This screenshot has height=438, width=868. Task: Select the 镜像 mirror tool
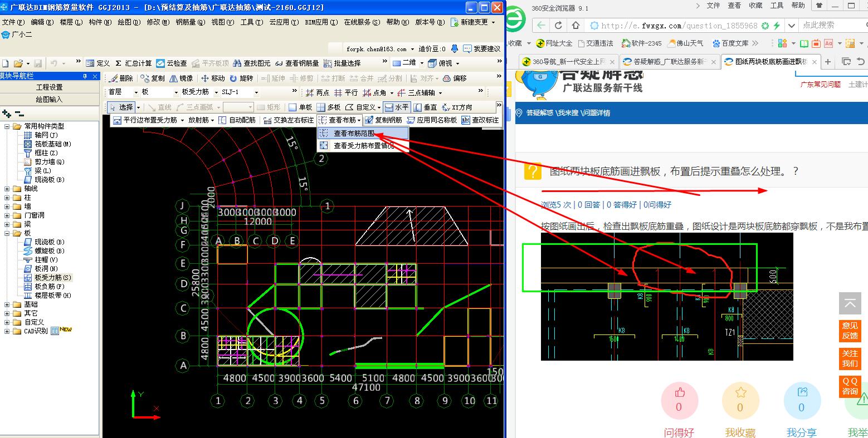pos(182,78)
